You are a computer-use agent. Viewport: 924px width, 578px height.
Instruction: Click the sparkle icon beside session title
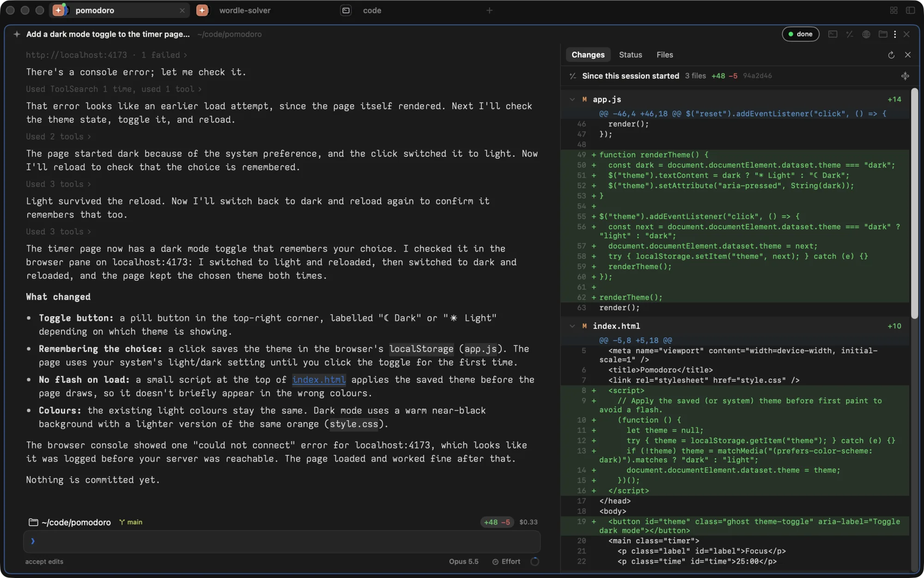coord(17,34)
